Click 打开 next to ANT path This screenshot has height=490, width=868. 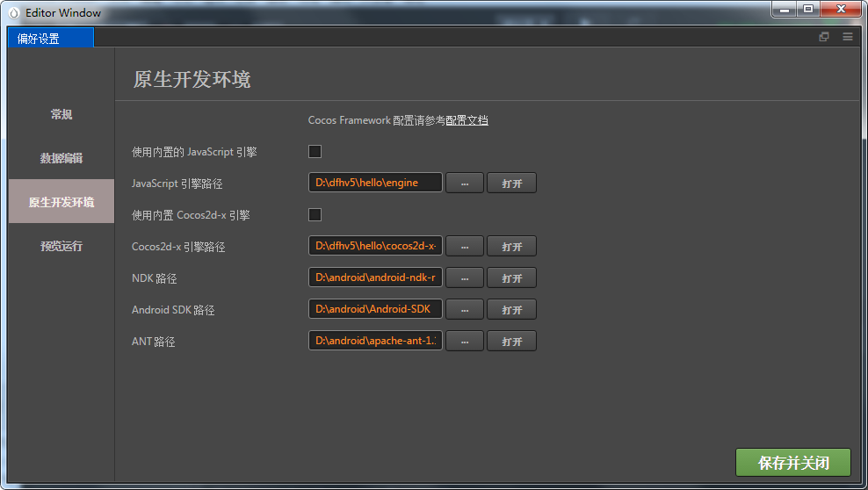coord(511,342)
